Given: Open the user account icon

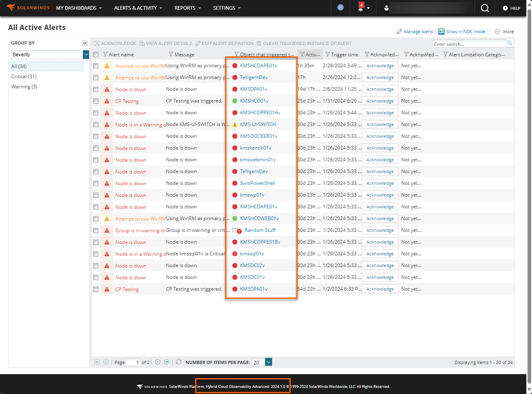Looking at the screenshot, I should (386, 8).
